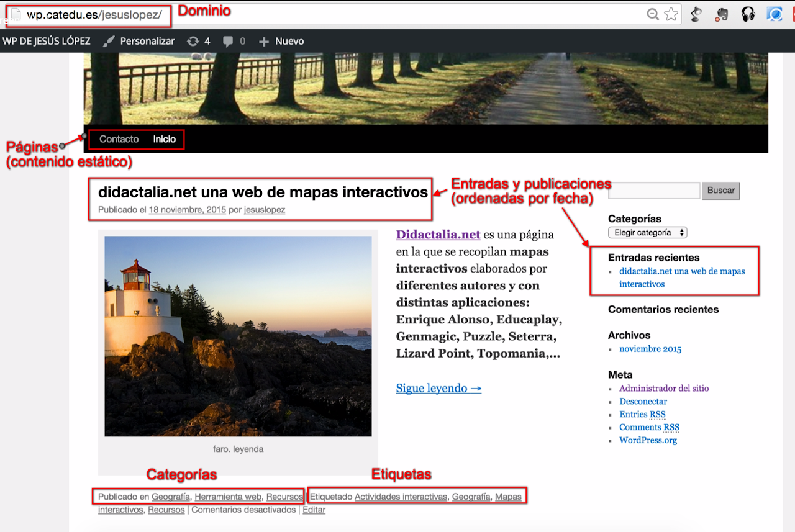The width and height of the screenshot is (795, 532).
Task: Open the WP DE JESÚS LÓPEZ site menu
Action: click(47, 41)
